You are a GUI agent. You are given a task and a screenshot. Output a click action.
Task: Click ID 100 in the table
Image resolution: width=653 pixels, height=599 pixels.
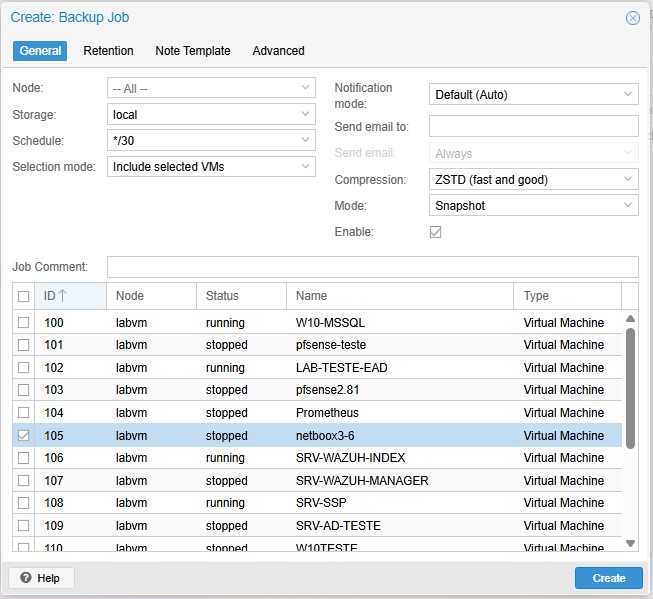click(x=54, y=322)
